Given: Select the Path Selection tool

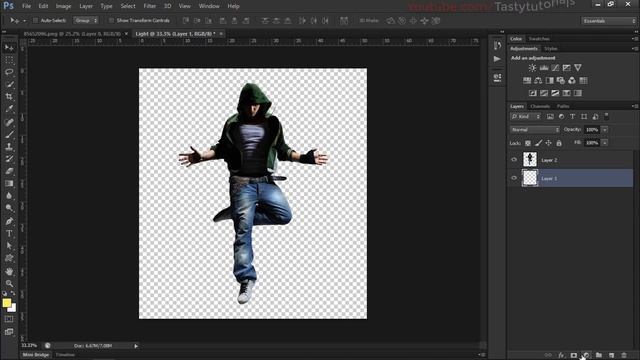Looking at the screenshot, I should [x=9, y=246].
